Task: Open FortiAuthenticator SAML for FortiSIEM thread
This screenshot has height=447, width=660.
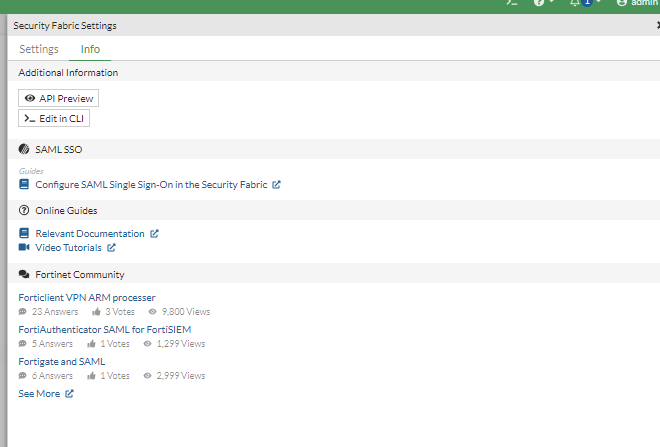Action: 105,330
